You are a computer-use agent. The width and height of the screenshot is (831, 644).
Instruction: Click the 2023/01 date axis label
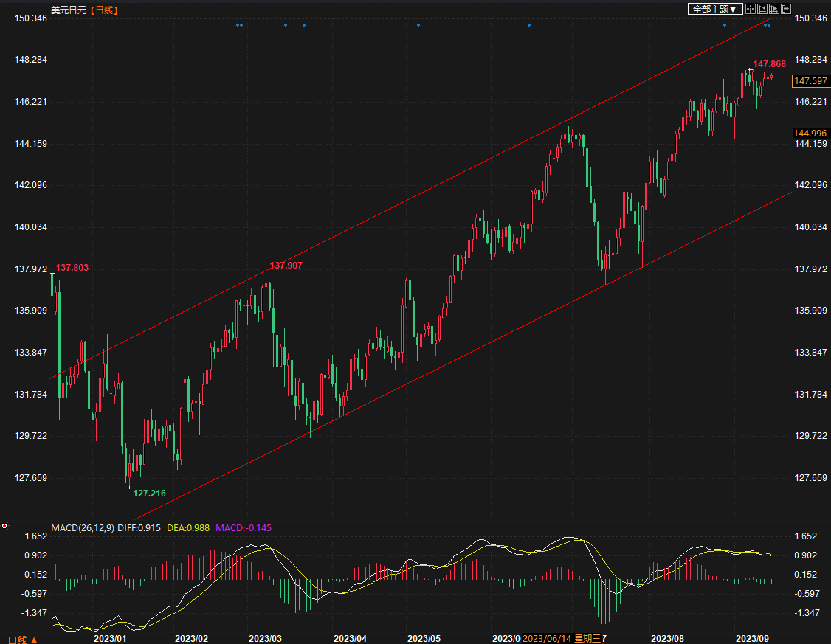[110, 639]
